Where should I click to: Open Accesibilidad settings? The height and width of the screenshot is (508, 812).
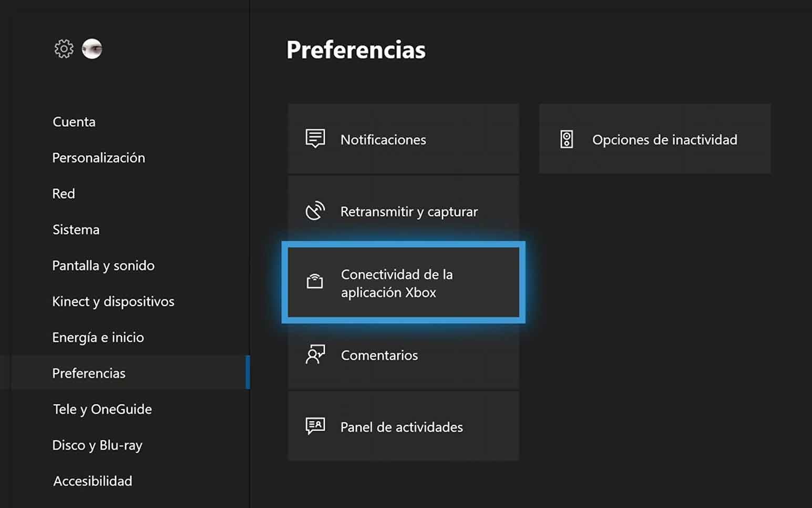point(92,481)
